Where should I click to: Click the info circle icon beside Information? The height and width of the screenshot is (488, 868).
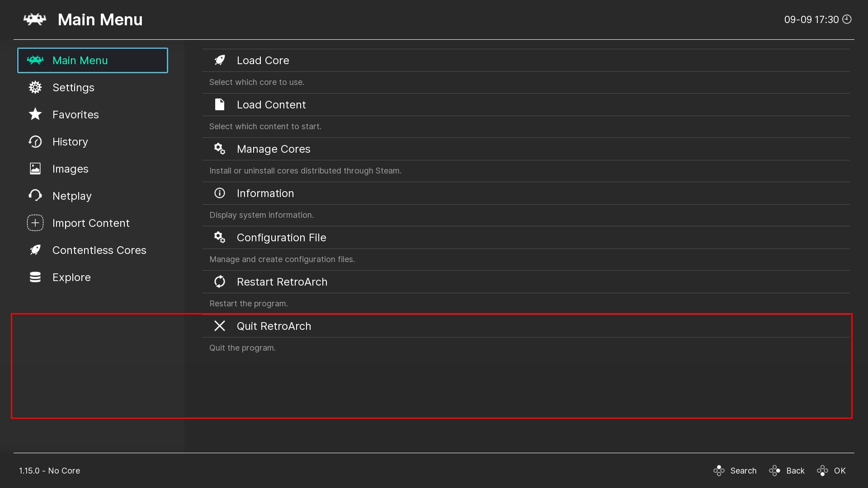220,193
